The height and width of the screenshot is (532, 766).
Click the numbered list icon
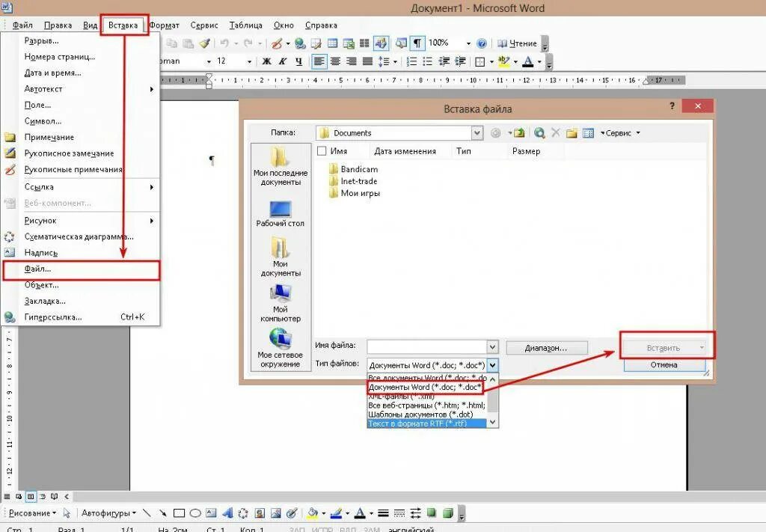point(412,61)
